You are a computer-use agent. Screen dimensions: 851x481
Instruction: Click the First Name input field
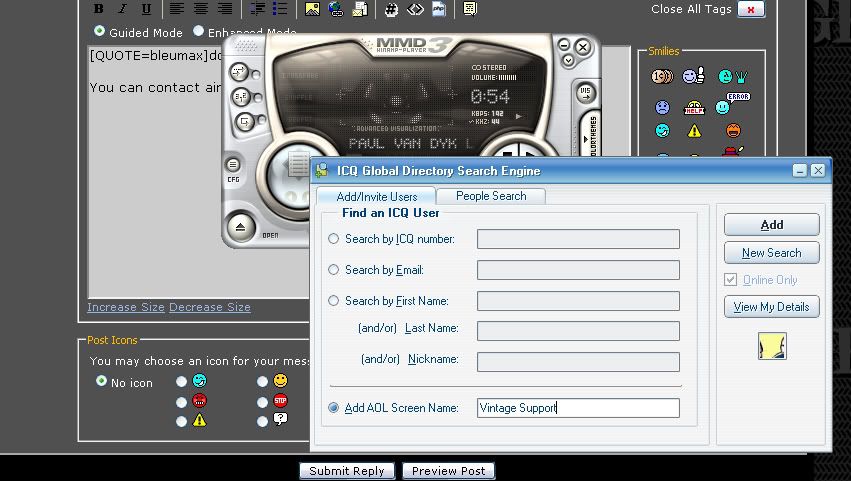click(x=578, y=301)
